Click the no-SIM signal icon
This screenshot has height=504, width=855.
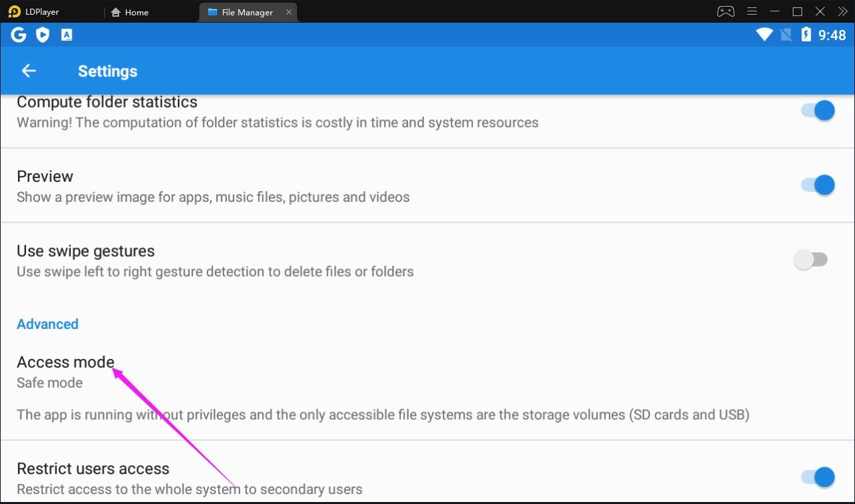point(785,34)
